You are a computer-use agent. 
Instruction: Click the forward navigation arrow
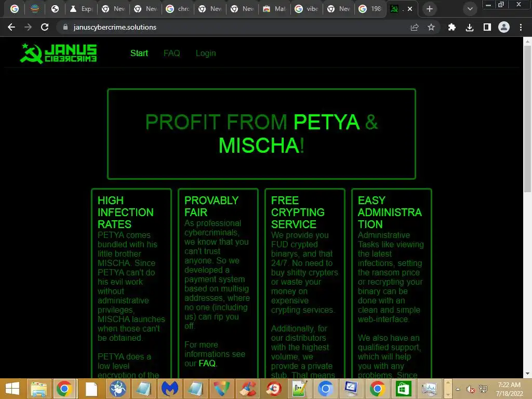[x=28, y=27]
